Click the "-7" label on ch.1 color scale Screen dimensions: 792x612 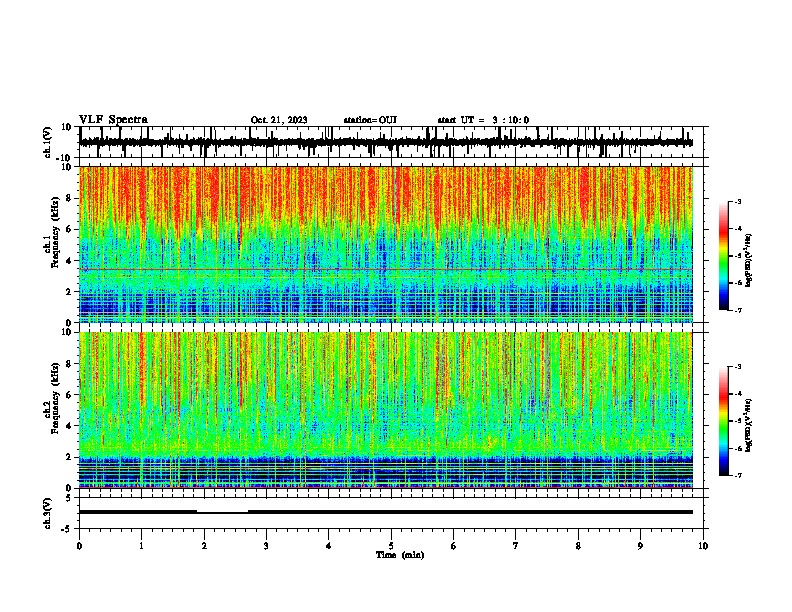pos(737,310)
